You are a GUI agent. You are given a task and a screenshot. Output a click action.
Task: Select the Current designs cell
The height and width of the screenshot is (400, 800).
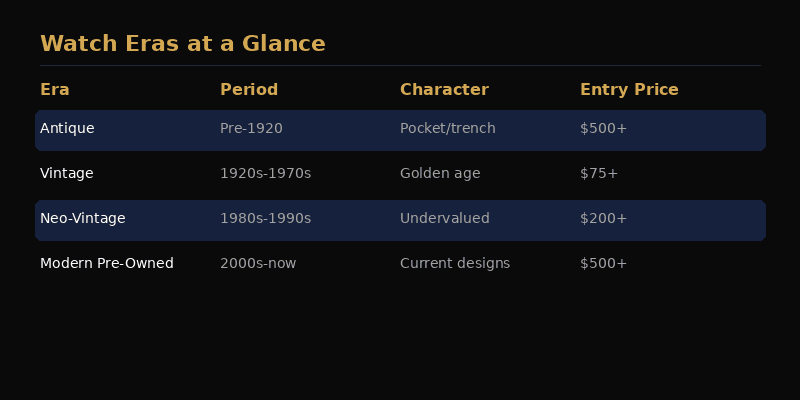point(455,264)
